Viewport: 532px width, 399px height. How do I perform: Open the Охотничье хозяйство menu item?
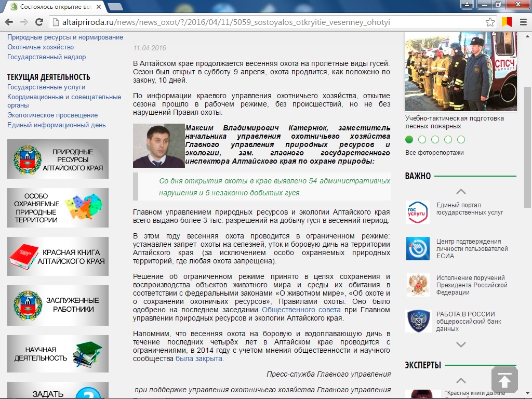(41, 47)
